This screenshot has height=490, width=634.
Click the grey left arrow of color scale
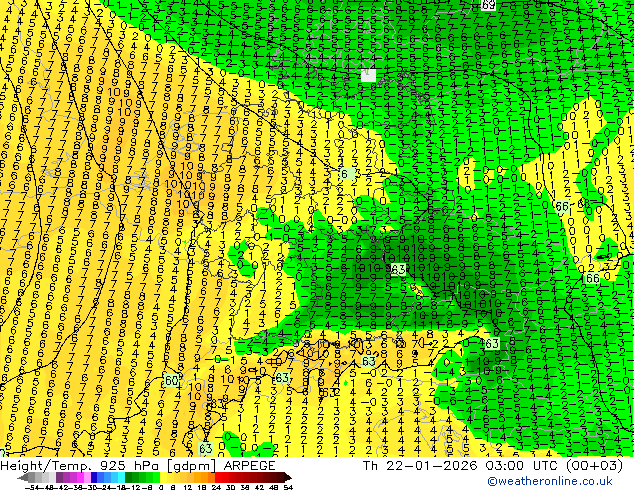click(x=23, y=477)
